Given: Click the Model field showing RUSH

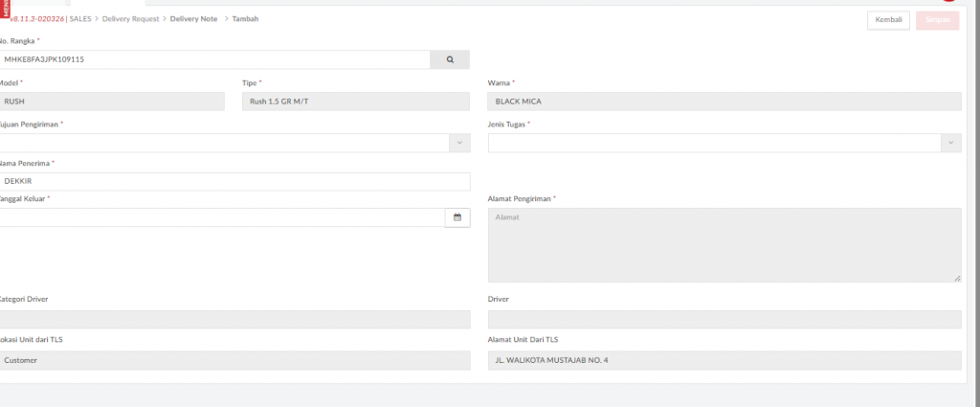Looking at the screenshot, I should point(112,102).
